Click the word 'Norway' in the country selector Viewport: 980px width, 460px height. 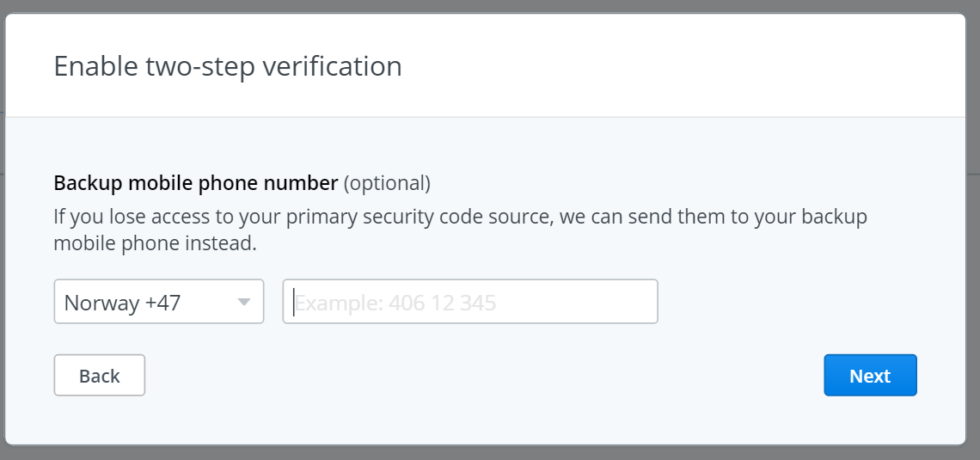[x=102, y=304]
